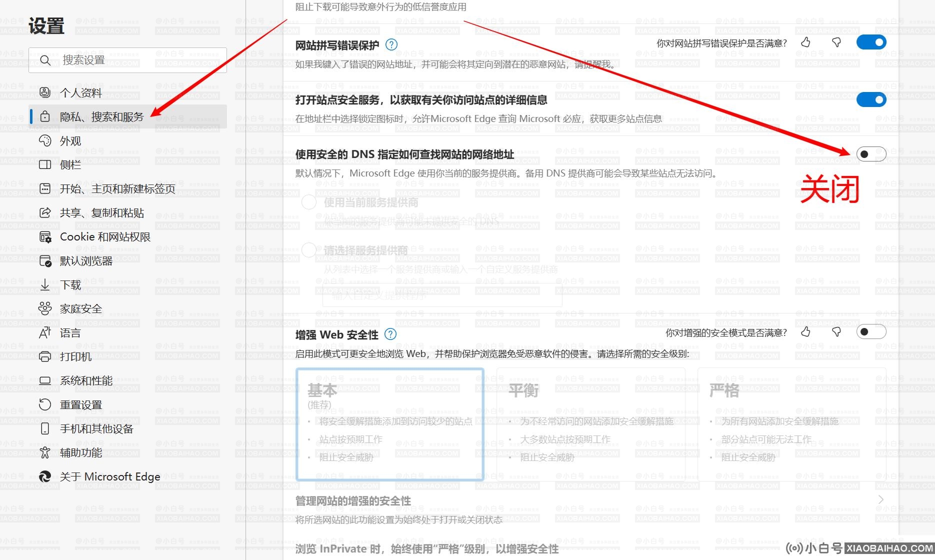Image resolution: width=935 pixels, height=560 pixels.
Task: Click the laptop icon beside 系统和性能
Action: tap(45, 380)
